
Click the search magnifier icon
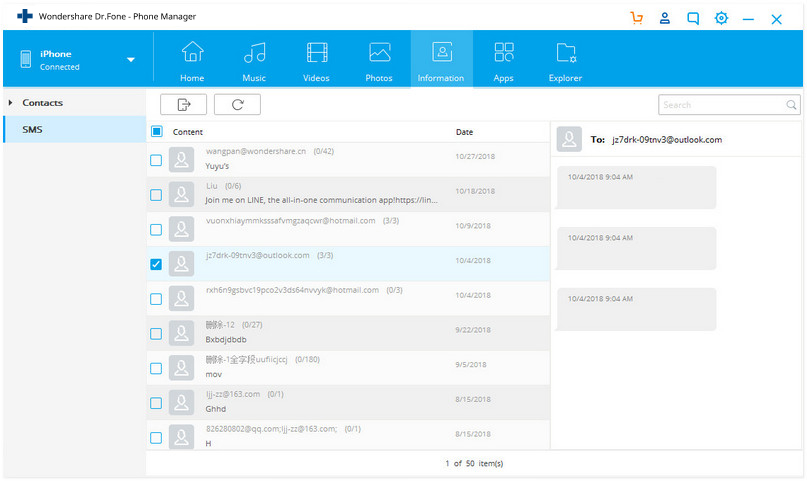pyautogui.click(x=792, y=105)
